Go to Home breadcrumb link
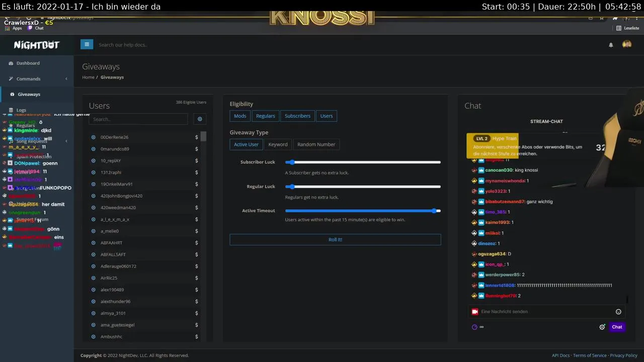 pos(88,77)
